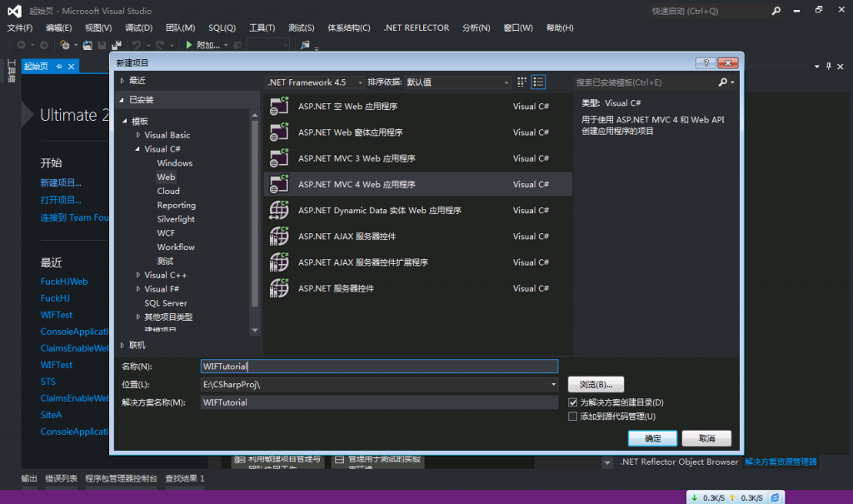Click the Visual Studio logo icon
Viewport: 853px width, 504px height.
click(15, 11)
